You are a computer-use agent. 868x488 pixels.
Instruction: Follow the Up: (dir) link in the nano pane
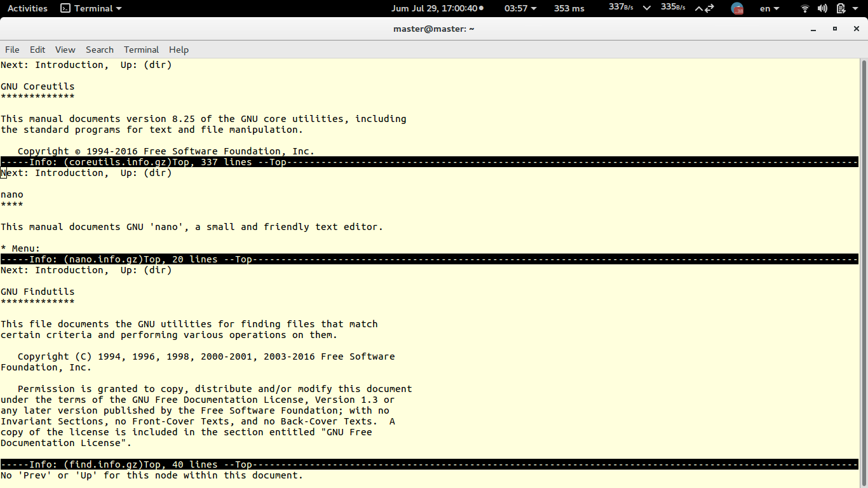point(146,173)
